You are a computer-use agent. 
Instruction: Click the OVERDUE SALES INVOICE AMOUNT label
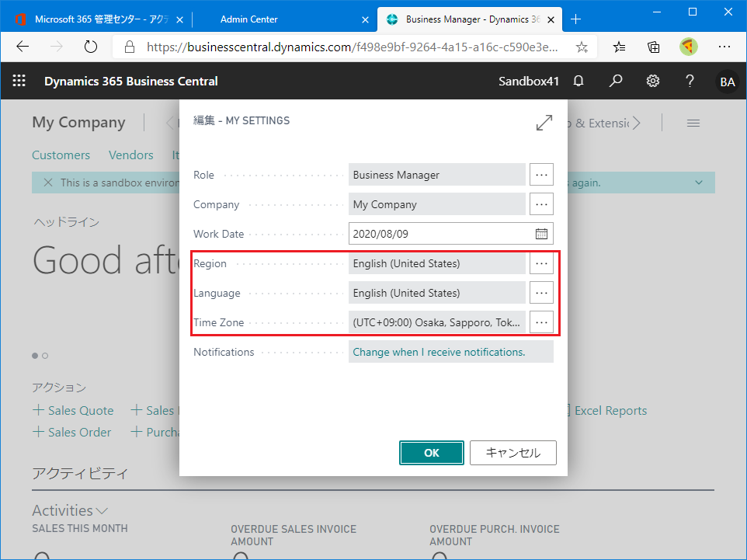coord(294,535)
